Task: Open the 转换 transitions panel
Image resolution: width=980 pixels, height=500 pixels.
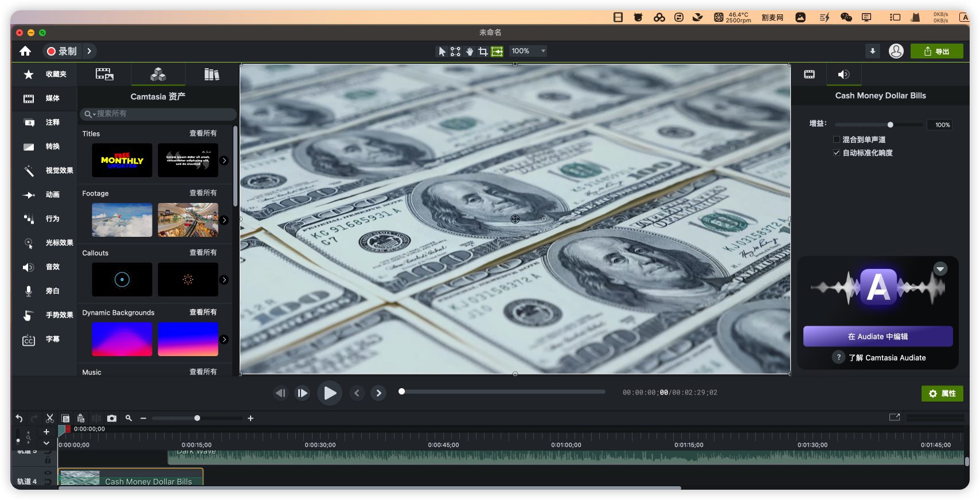Action: pyautogui.click(x=45, y=146)
